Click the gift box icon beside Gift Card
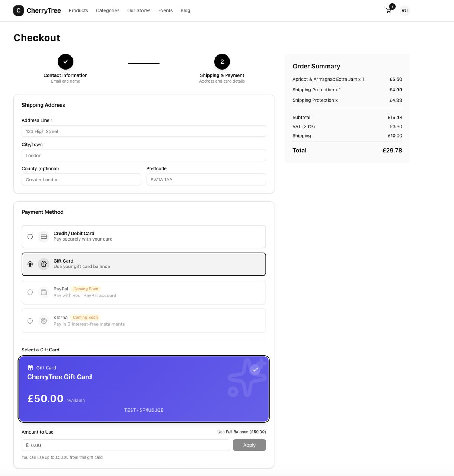The image size is (454, 476). click(44, 264)
